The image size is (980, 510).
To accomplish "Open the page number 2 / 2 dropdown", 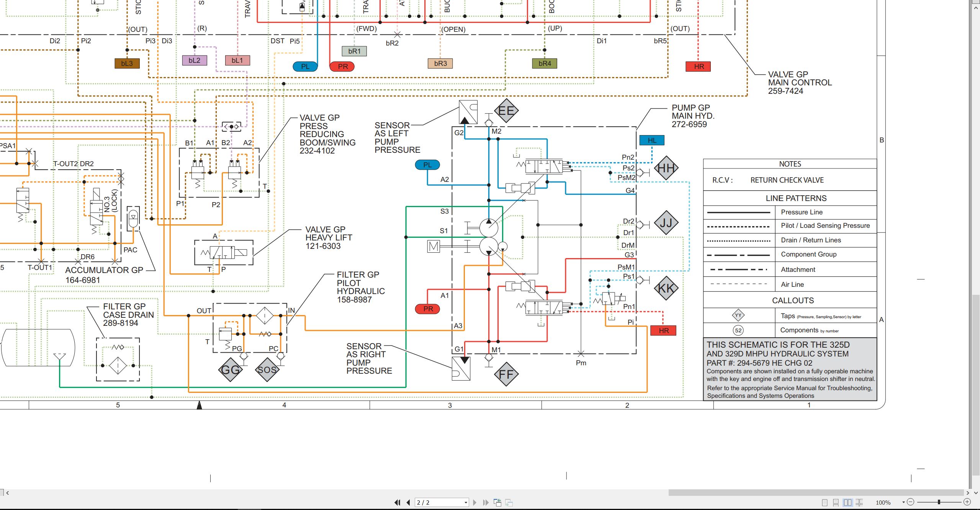I will point(466,502).
